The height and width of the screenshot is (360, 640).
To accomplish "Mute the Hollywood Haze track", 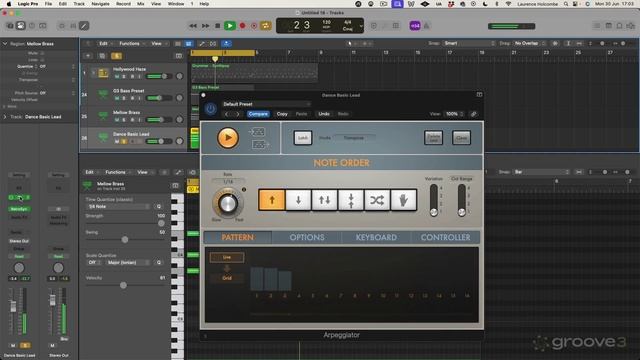I will pyautogui.click(x=117, y=77).
